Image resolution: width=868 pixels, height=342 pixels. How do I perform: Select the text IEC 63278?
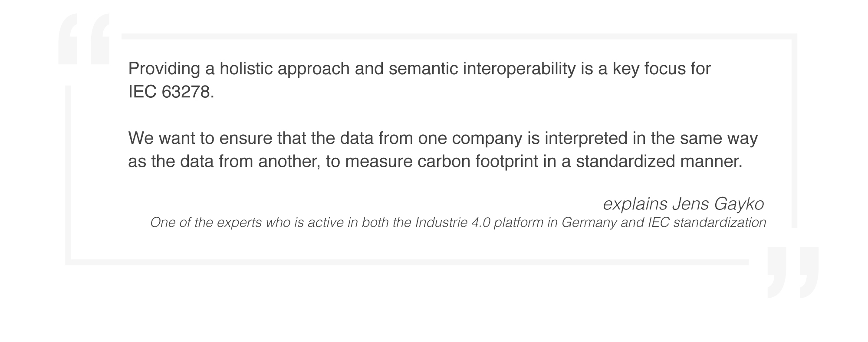[171, 92]
